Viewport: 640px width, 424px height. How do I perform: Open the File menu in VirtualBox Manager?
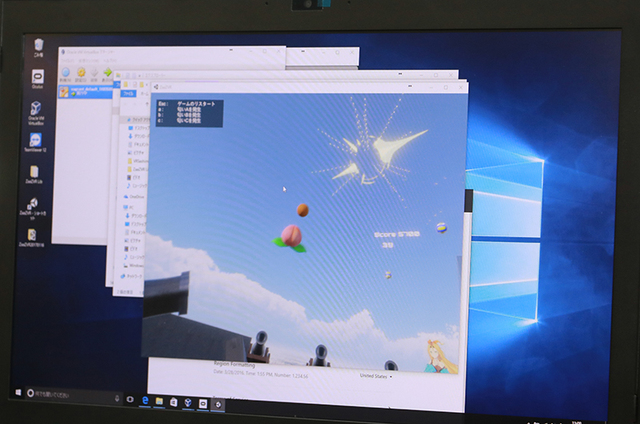point(67,60)
